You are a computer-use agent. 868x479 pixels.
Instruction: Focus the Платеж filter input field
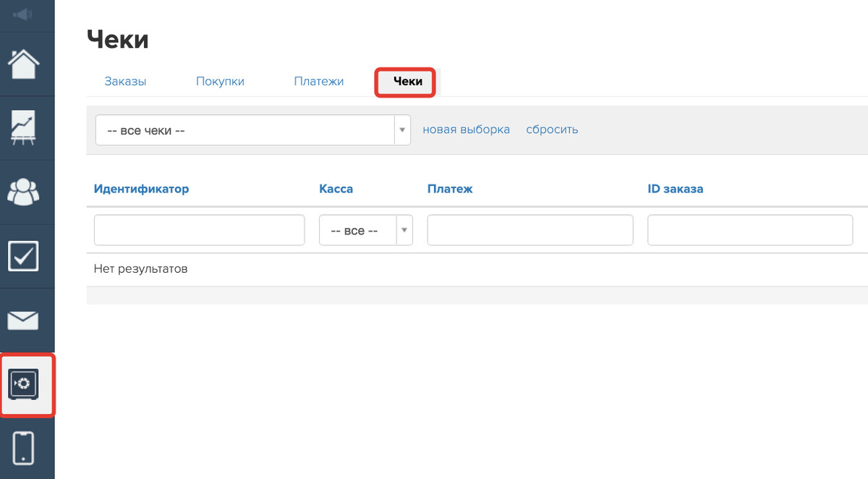(x=530, y=230)
